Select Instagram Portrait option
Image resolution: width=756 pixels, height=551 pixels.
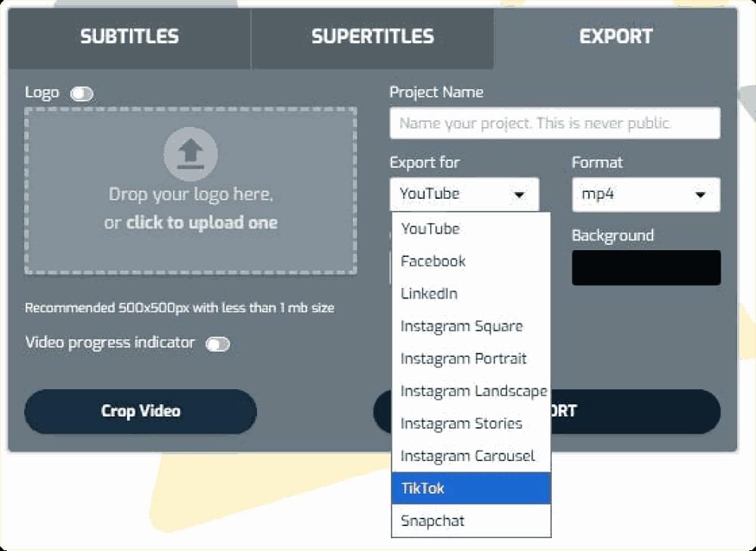[x=471, y=359]
